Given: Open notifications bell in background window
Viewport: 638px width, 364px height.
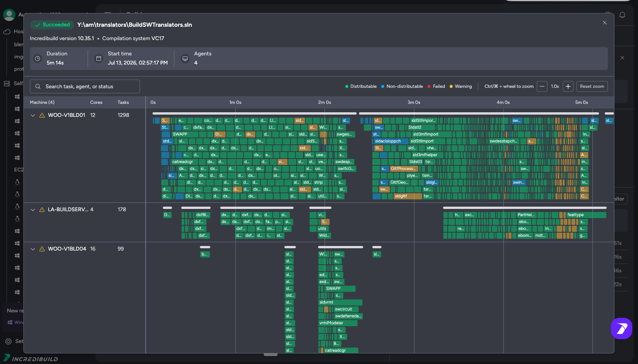Looking at the screenshot, I should 622,15.
